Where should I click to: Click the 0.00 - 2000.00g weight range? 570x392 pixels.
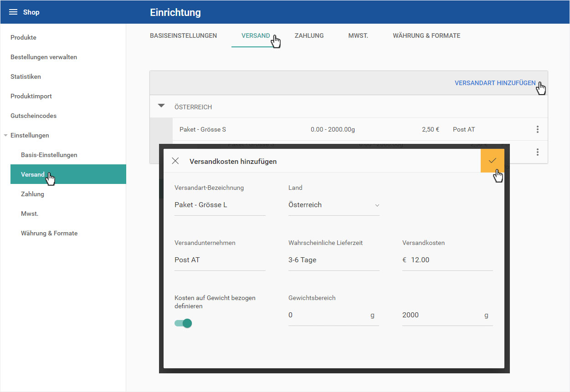pos(333,129)
